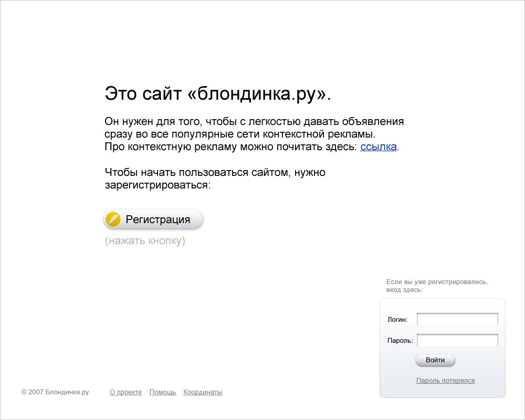Click the Чтобы начать пользоваться сайтом paragraph

(x=215, y=173)
